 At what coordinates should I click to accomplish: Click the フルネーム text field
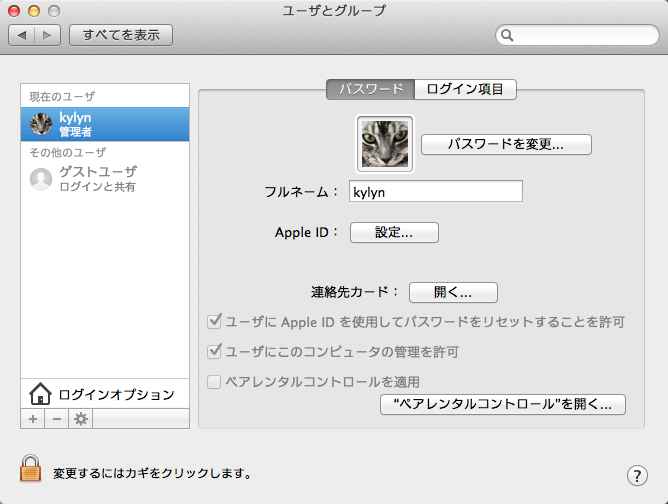434,191
